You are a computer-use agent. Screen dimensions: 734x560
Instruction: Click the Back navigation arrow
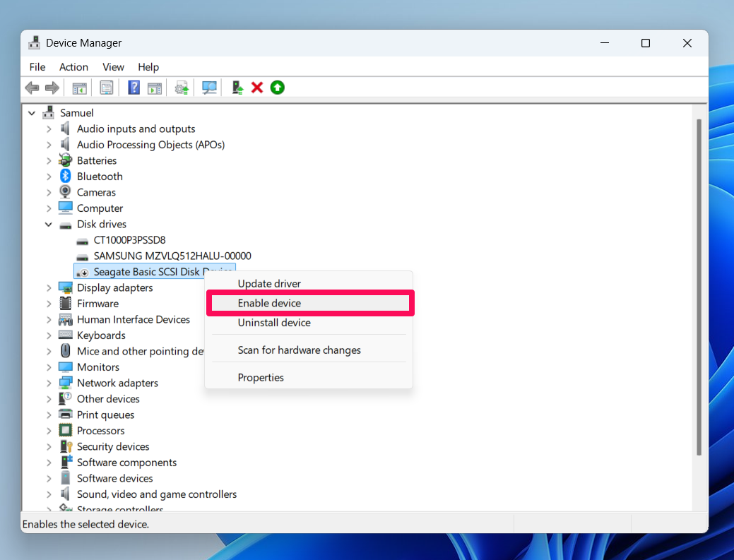click(x=32, y=87)
